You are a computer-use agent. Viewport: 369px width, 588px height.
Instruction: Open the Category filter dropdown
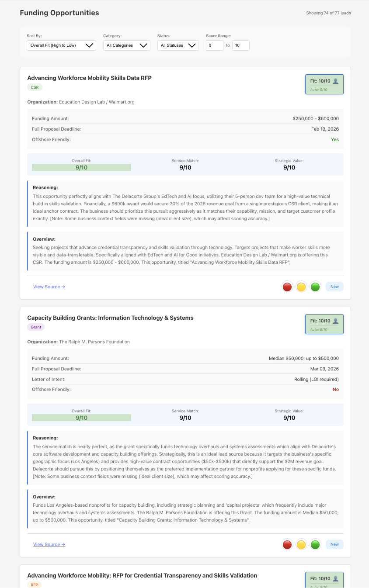pyautogui.click(x=127, y=45)
